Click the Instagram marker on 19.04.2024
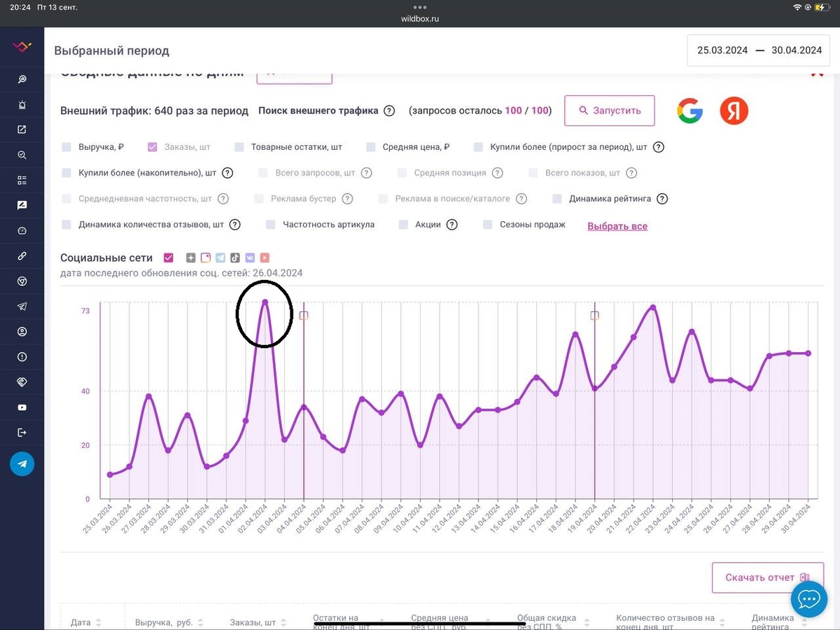 pos(595,316)
